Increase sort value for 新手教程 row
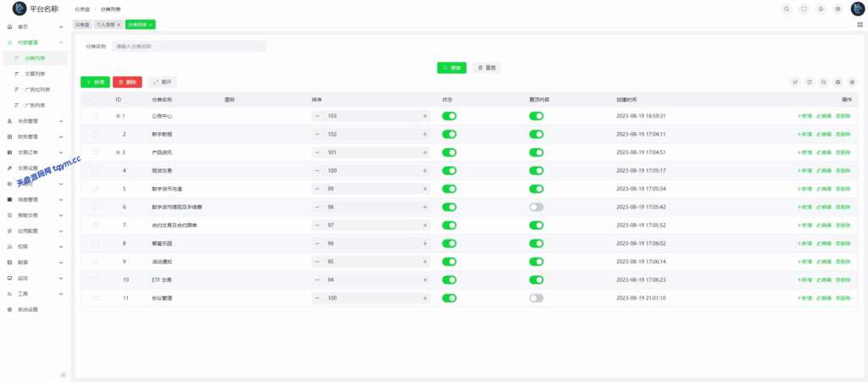 coord(426,135)
